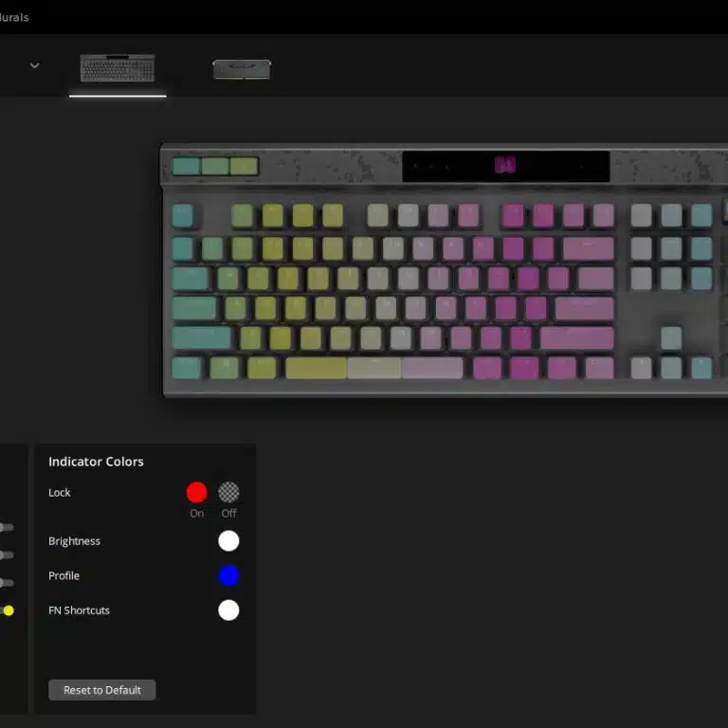This screenshot has width=728, height=728.
Task: Select the Escape key on the keyboard preview
Action: click(183, 215)
